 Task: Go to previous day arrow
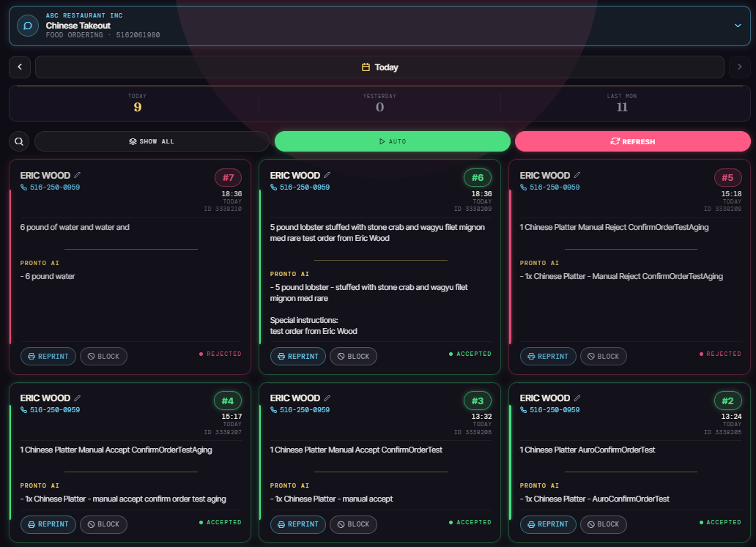(20, 67)
